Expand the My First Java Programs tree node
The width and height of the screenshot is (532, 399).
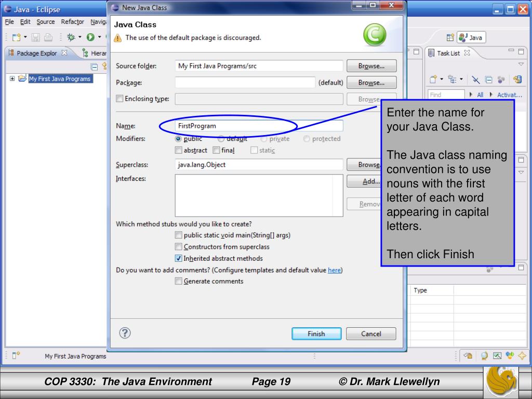tap(12, 78)
